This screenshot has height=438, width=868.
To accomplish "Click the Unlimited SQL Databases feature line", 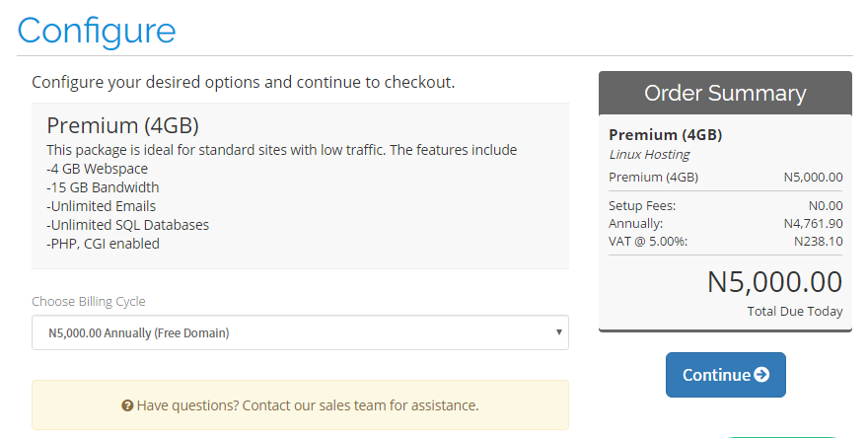I will (x=128, y=225).
